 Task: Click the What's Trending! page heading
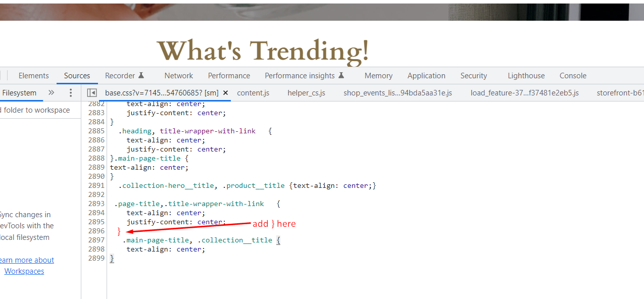pyautogui.click(x=263, y=51)
